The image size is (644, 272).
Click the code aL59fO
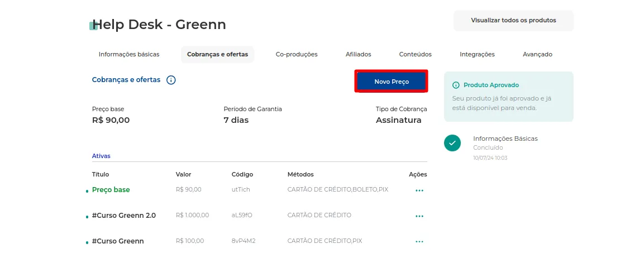click(242, 215)
